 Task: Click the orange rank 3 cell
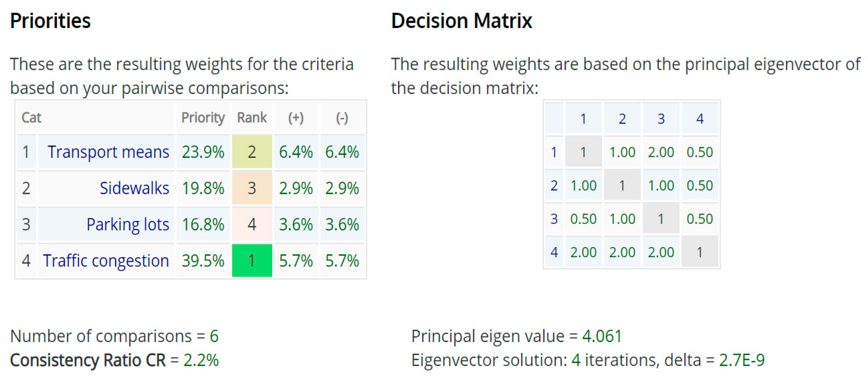[252, 188]
